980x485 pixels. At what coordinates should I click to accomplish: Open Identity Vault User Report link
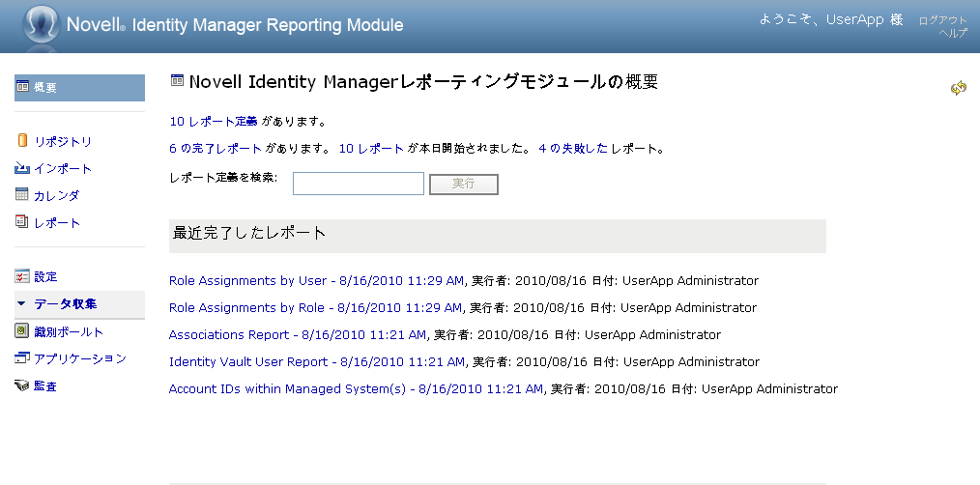coord(317,362)
